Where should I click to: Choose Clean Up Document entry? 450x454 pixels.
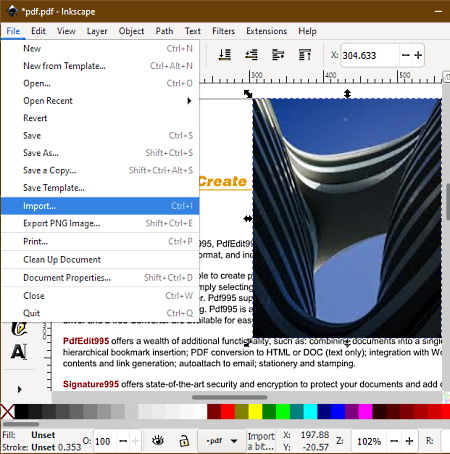[x=100, y=260]
